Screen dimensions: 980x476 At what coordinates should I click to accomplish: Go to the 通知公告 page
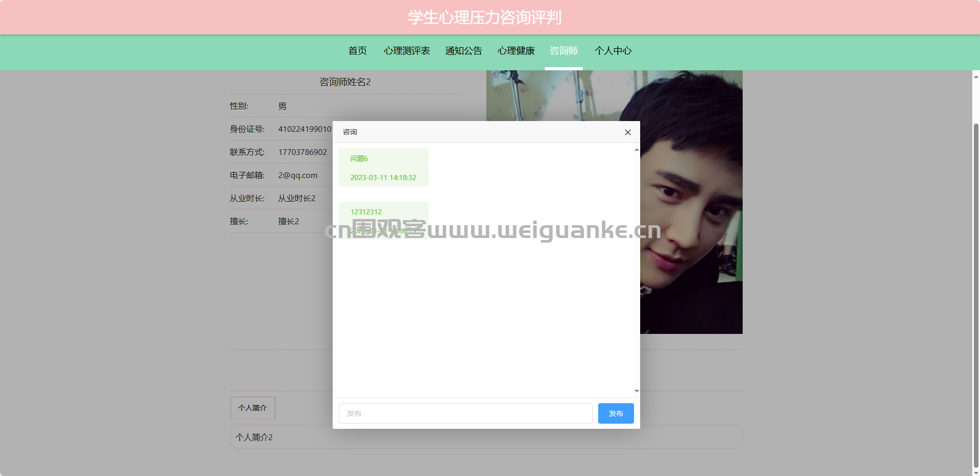click(x=464, y=51)
